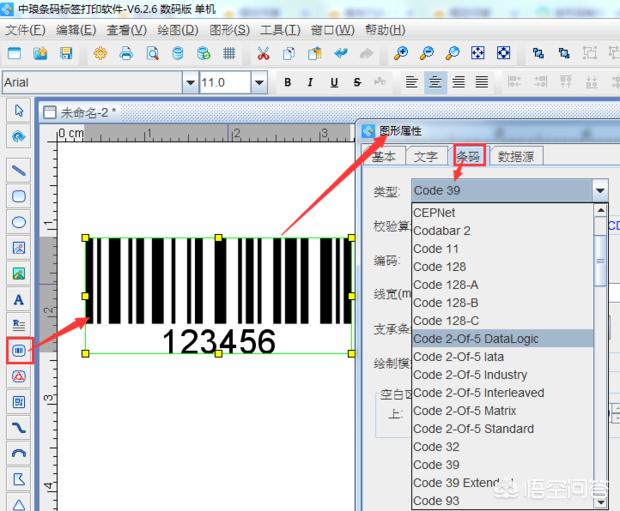The width and height of the screenshot is (620, 511).
Task: Collapse the Code 39 type dropdown
Action: pyautogui.click(x=599, y=191)
